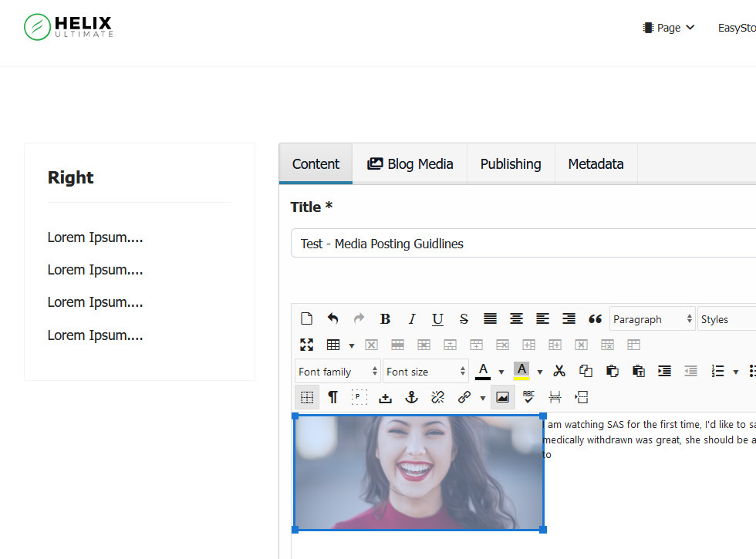Open the Page menu in header
This screenshot has width=756, height=559.
(x=669, y=28)
